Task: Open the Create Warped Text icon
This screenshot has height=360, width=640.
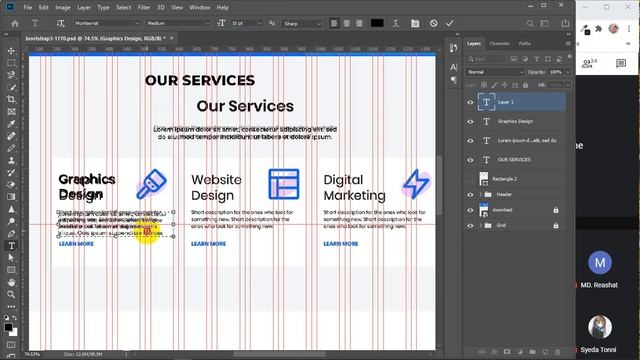Action: click(396, 23)
